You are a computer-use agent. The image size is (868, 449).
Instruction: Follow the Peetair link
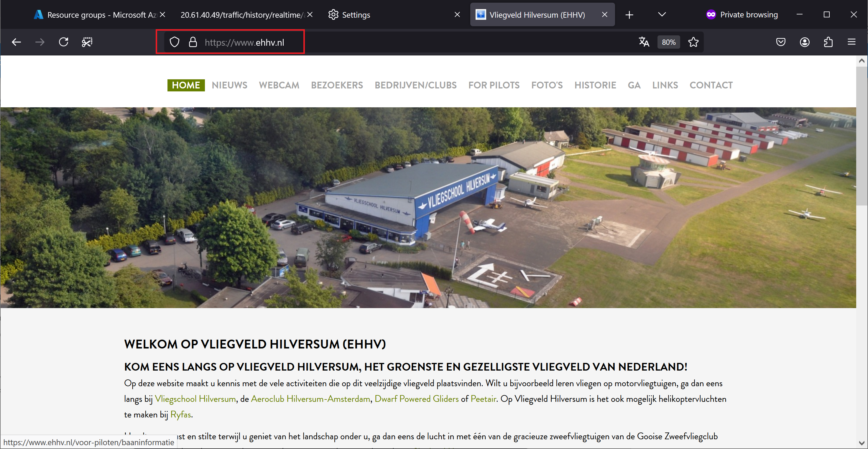(x=483, y=399)
